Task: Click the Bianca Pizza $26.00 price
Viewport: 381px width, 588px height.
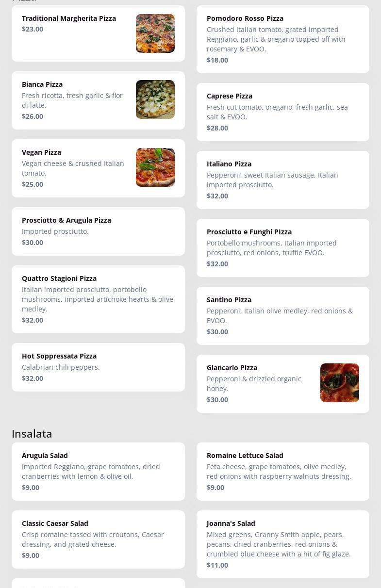Action: coord(33,116)
